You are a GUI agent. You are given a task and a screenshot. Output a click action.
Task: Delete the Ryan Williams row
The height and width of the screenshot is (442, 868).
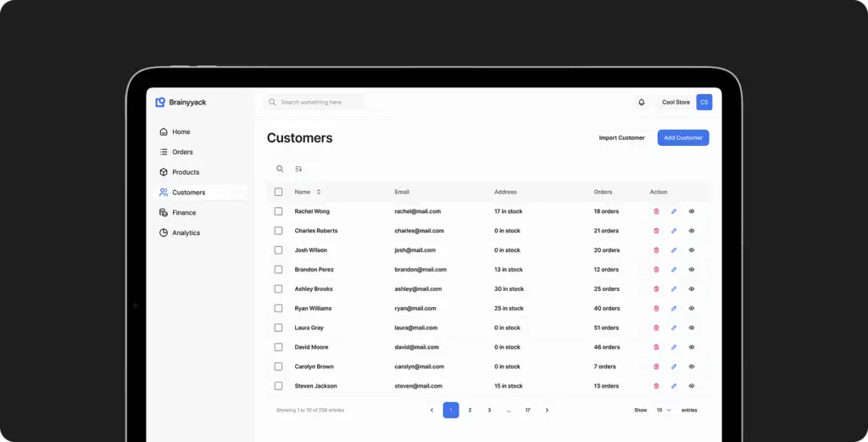pos(656,308)
